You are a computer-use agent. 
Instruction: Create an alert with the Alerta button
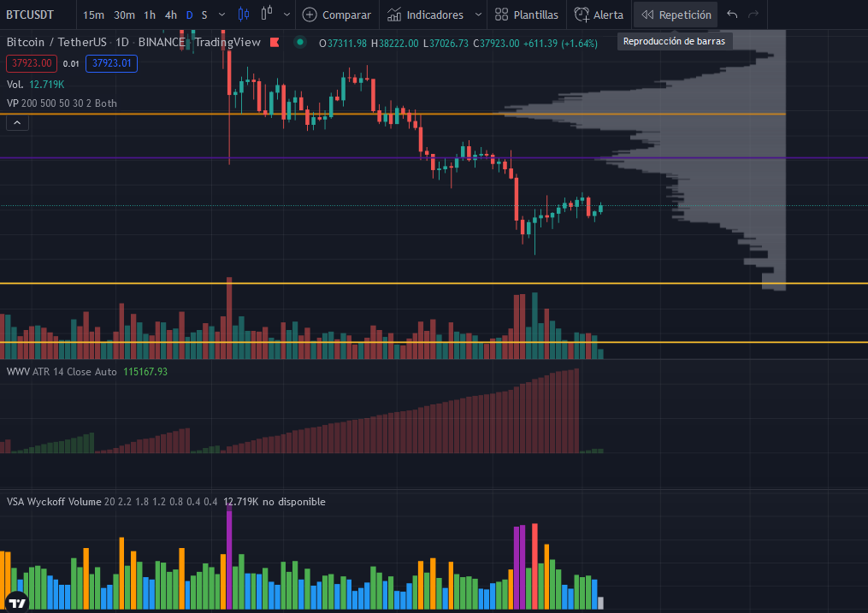[599, 15]
